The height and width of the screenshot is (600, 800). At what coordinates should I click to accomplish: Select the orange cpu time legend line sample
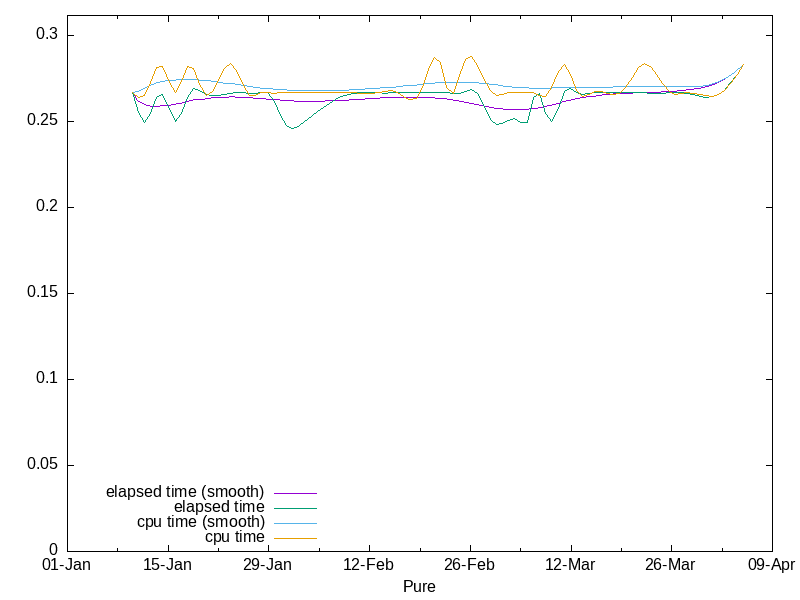pos(296,538)
